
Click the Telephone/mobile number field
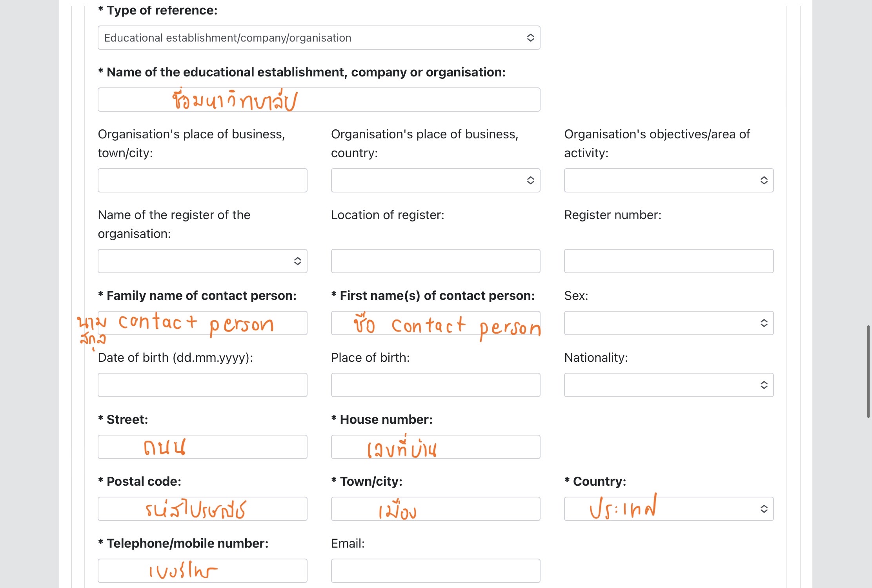pyautogui.click(x=202, y=571)
